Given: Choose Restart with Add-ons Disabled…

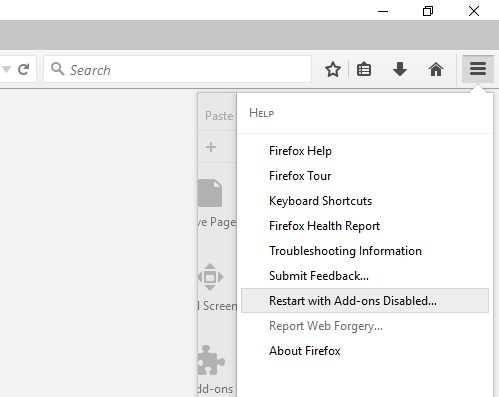Looking at the screenshot, I should coord(365,301).
